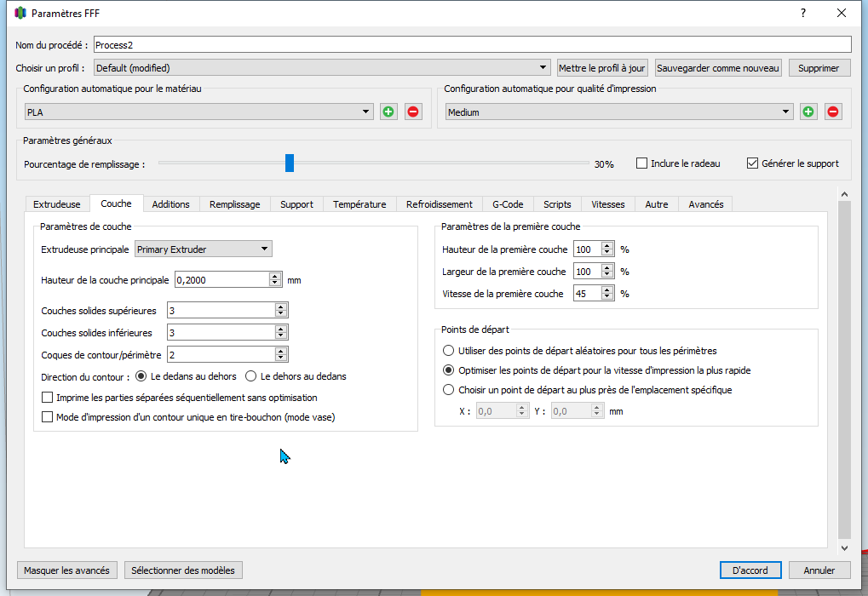Select the Couche tab
868x596 pixels.
(x=116, y=203)
